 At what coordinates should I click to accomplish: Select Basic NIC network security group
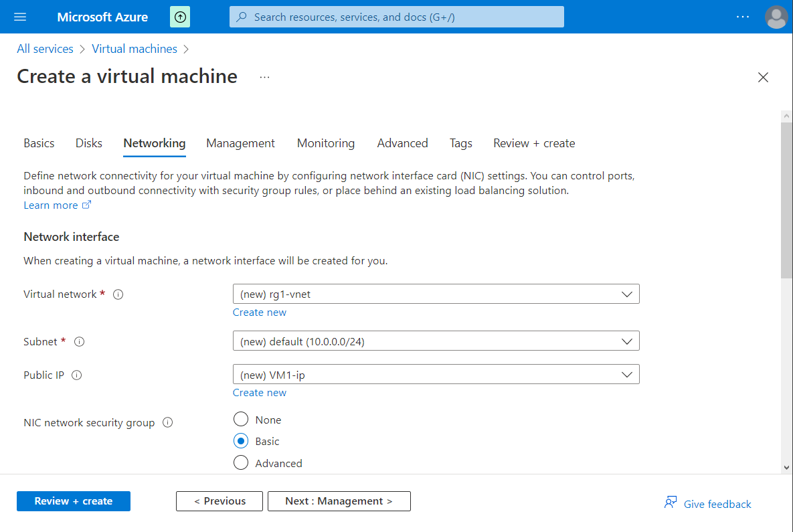[241, 441]
